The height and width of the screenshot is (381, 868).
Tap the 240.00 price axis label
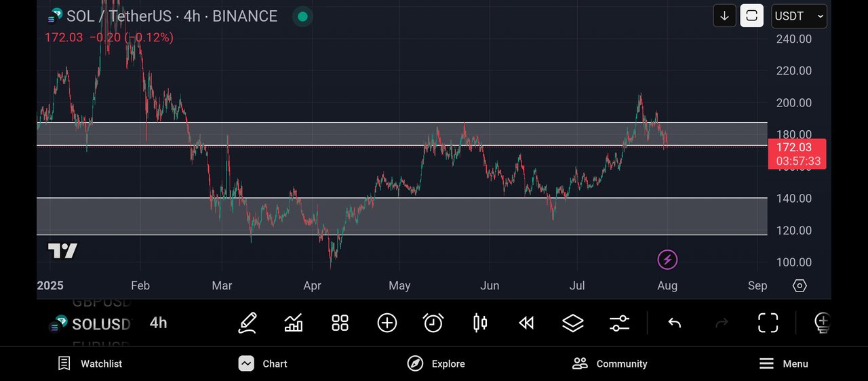point(794,39)
